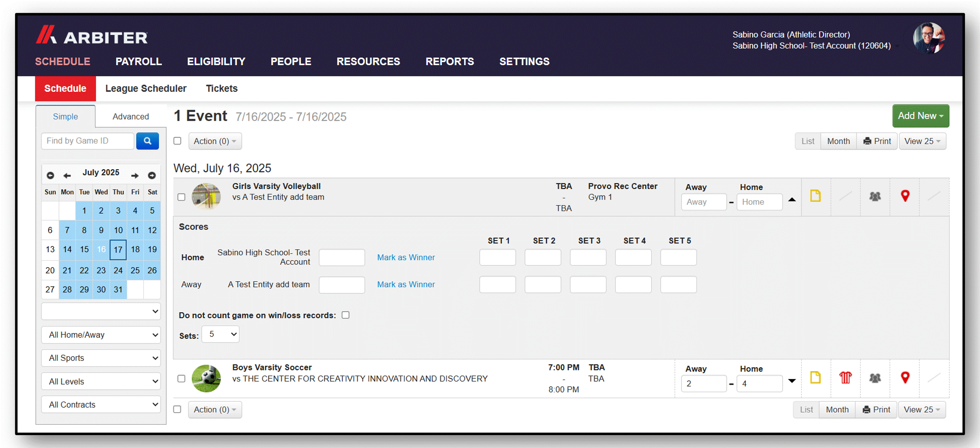The height and width of the screenshot is (448, 980).
Task: Expand the soccer scores panel arrow
Action: 792,381
